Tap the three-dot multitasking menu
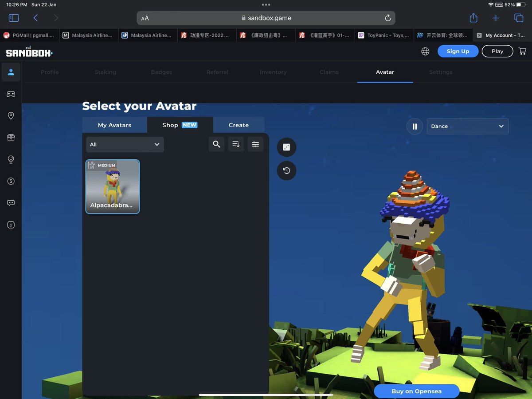532x399 pixels. 266,4
